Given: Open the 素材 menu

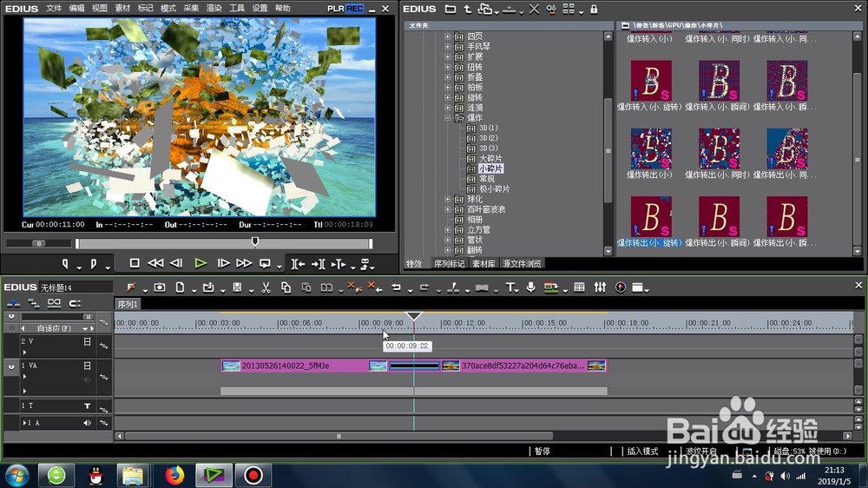Looking at the screenshot, I should (122, 9).
